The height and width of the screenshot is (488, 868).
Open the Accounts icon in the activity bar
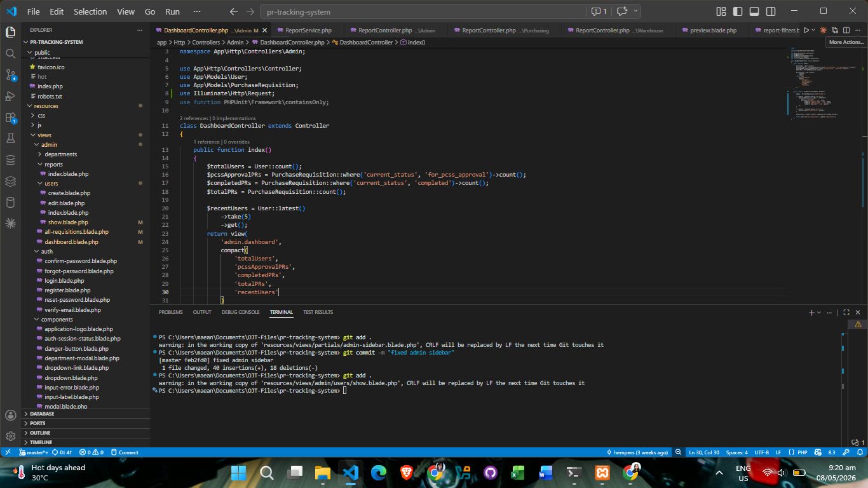10,415
